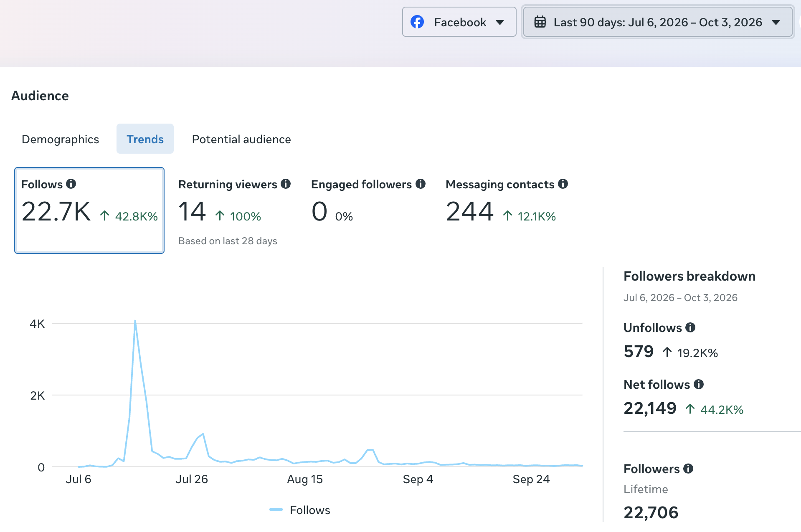Click the info icon next to Net follows
Viewport: 801px width, 532px height.
tap(699, 384)
